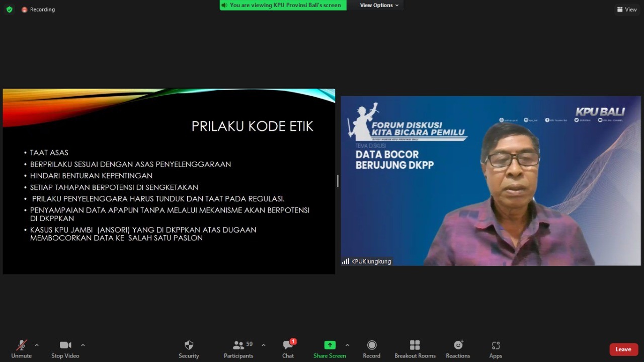Screen dimensions: 644x362
Task: Open the Reactions menu
Action: 458,348
